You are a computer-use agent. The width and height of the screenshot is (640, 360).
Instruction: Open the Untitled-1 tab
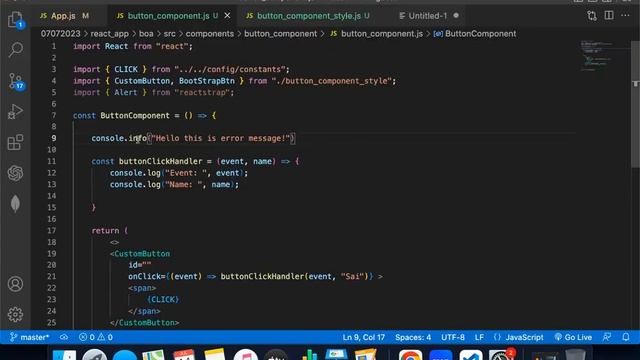pyautogui.click(x=428, y=16)
